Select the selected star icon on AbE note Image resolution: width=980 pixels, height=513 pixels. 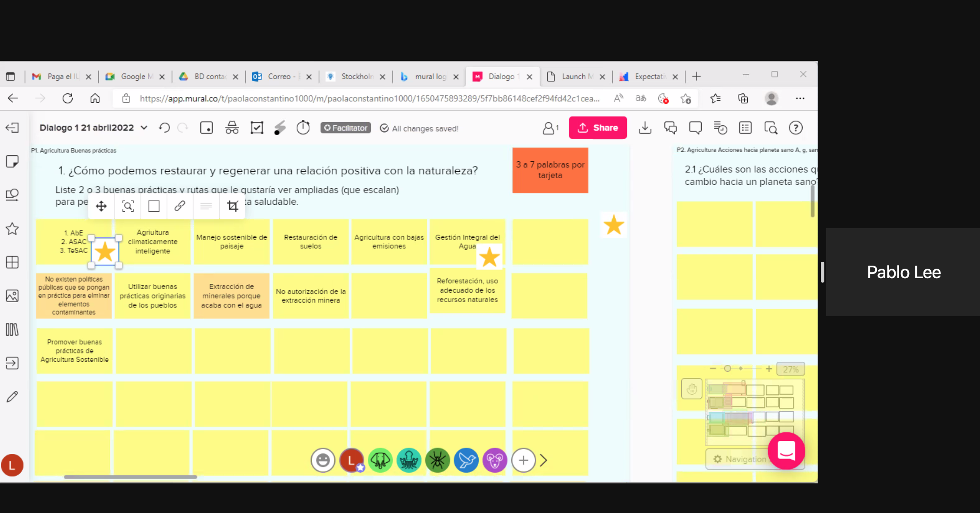click(105, 252)
